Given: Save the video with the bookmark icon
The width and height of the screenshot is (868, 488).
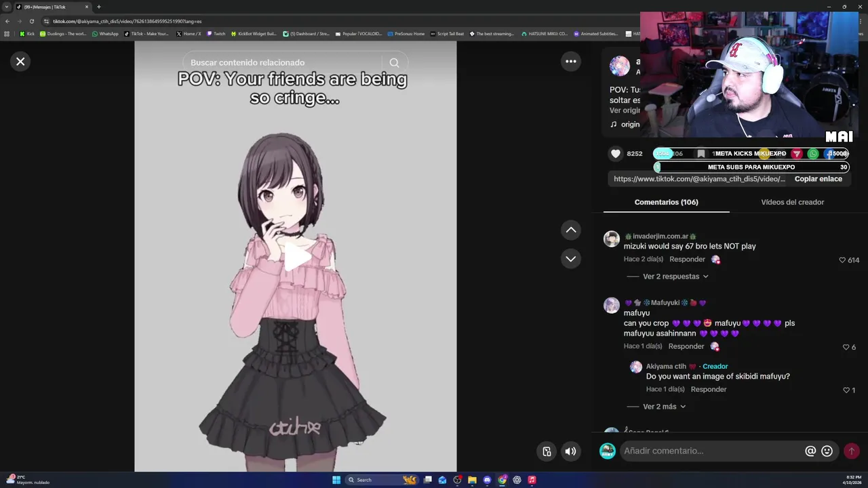Looking at the screenshot, I should point(701,154).
